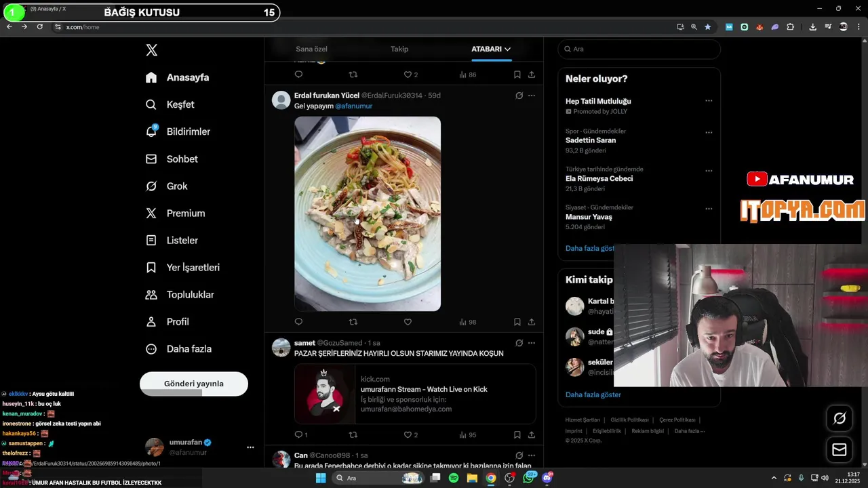The image size is (868, 488).
Task: Click the @afanumur mention link
Action: coord(353,106)
